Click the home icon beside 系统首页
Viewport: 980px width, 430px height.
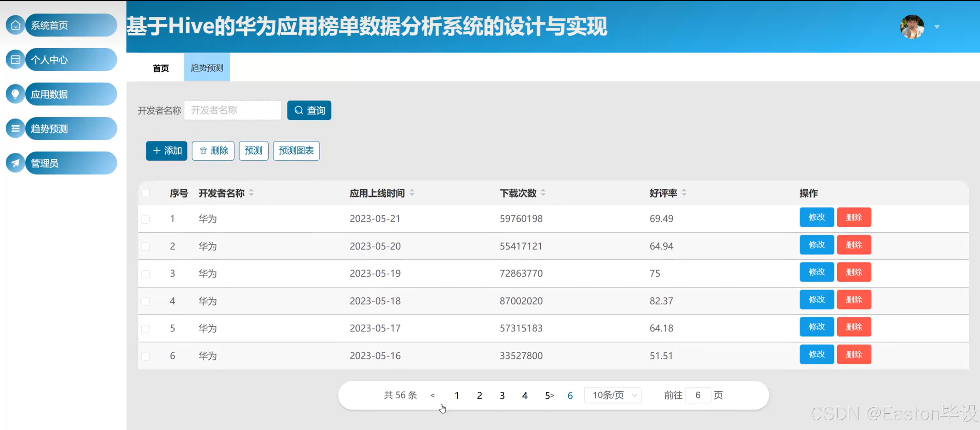tap(15, 25)
